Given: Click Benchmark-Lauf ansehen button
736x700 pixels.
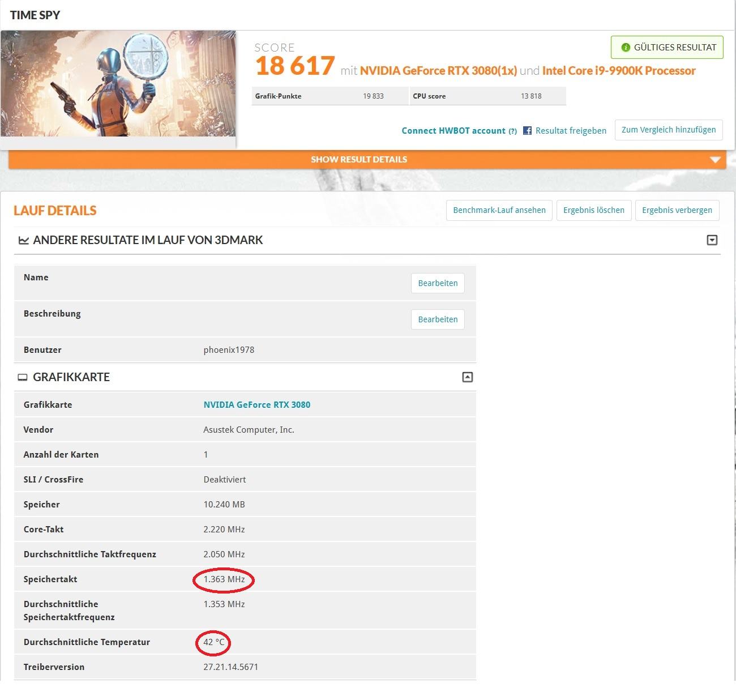Looking at the screenshot, I should pos(499,210).
